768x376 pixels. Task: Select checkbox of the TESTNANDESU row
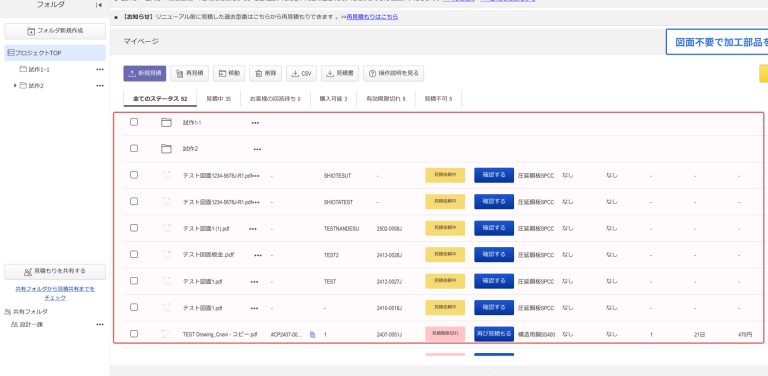134,228
